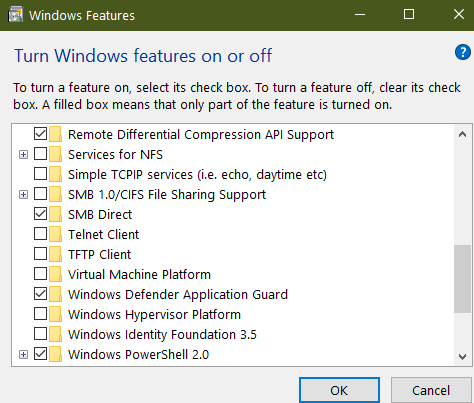Click folder icon next to Virtual Machine Platform
This screenshot has height=403, width=474.
pyautogui.click(x=55, y=274)
